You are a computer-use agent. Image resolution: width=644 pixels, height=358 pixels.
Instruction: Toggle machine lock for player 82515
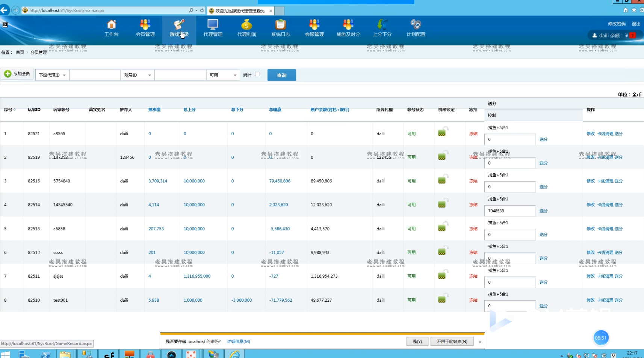[442, 180]
